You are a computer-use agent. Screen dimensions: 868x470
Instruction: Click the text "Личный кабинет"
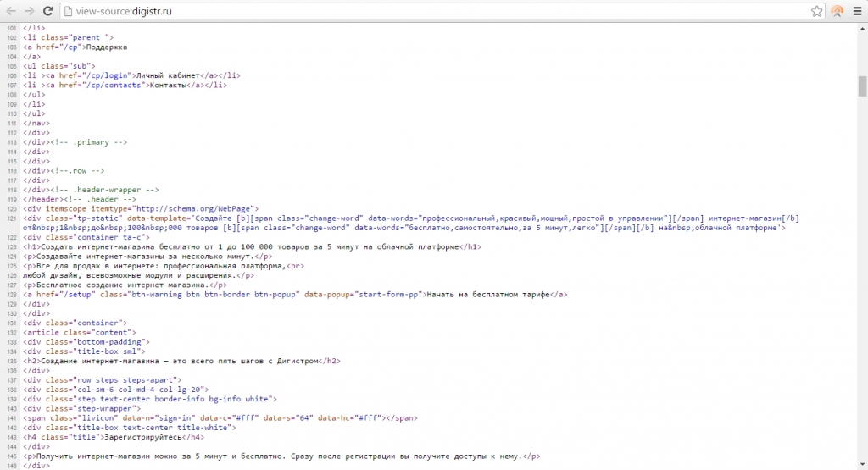coord(169,75)
